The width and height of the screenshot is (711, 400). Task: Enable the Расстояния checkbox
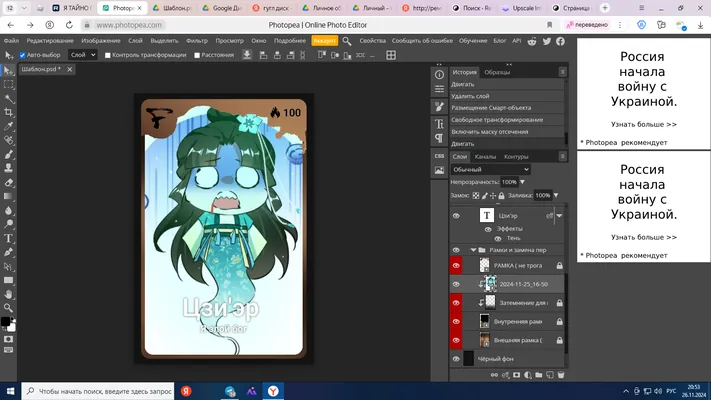click(x=197, y=55)
